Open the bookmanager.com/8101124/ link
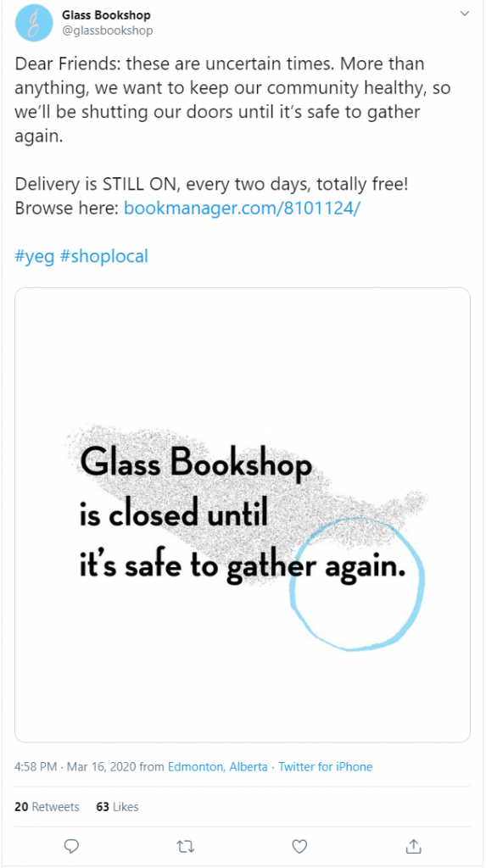486x868 pixels. click(x=243, y=209)
